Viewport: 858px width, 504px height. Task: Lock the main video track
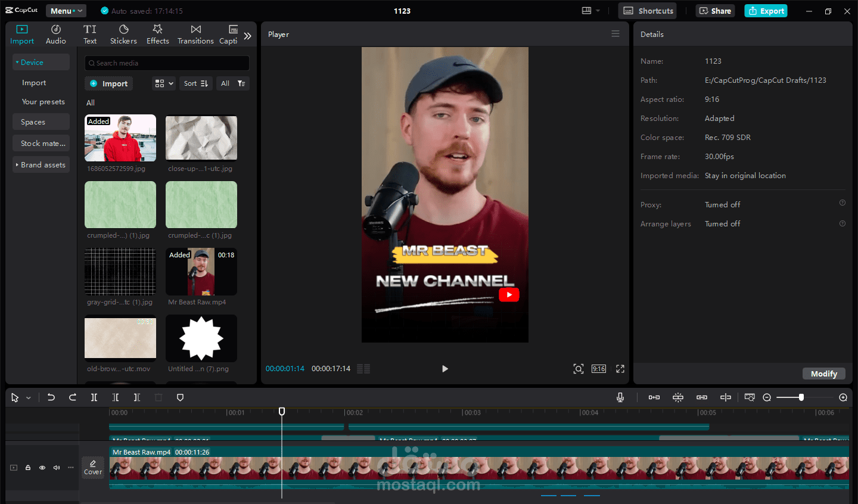pos(28,468)
